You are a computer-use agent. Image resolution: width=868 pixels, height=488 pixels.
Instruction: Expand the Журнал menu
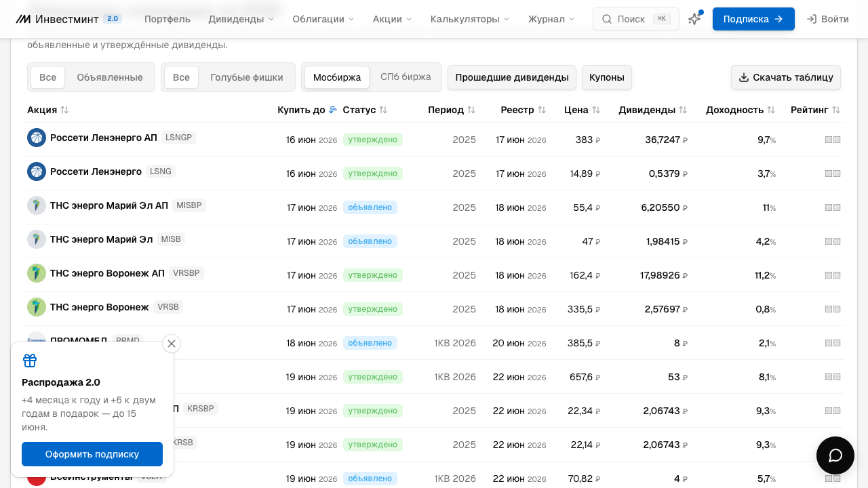[x=551, y=19]
